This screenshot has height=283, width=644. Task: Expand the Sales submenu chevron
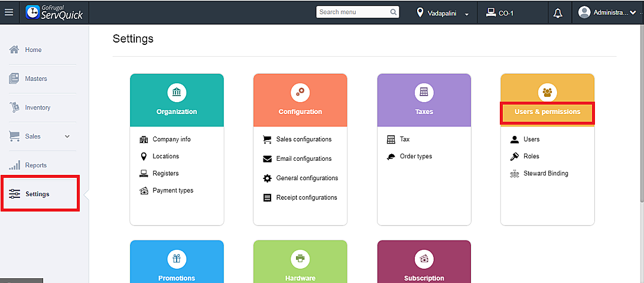[67, 136]
